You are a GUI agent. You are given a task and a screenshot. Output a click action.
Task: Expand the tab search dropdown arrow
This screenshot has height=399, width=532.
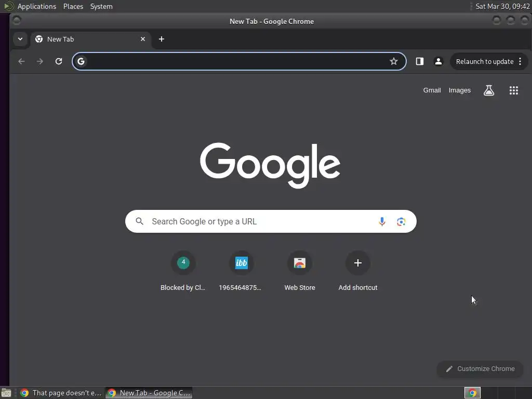click(x=20, y=39)
